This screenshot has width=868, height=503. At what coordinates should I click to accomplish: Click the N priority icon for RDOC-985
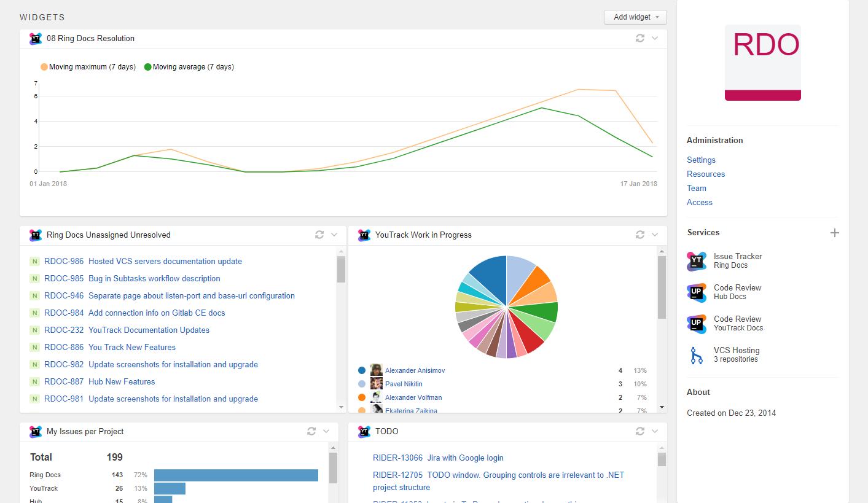(x=35, y=279)
